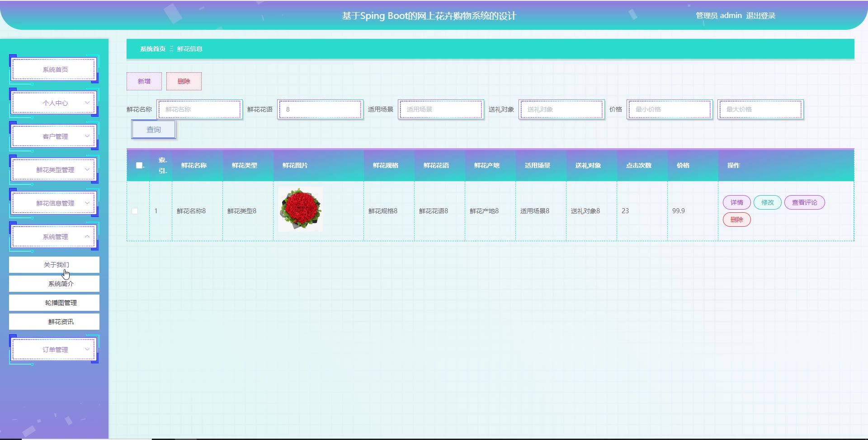Click the chevron next to 客户管理
868x440 pixels.
(x=87, y=136)
